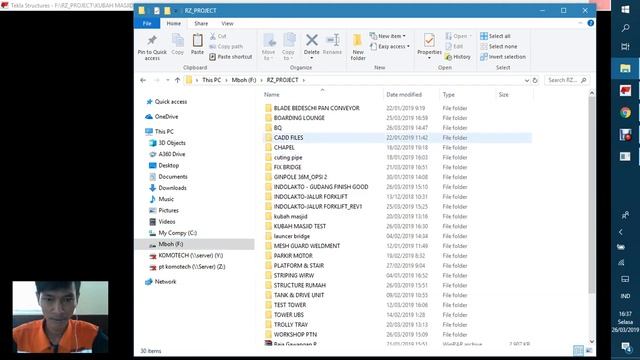This screenshot has height=360, width=640.
Task: Collapse the ribbon with chevron arrow
Action: tap(580, 23)
